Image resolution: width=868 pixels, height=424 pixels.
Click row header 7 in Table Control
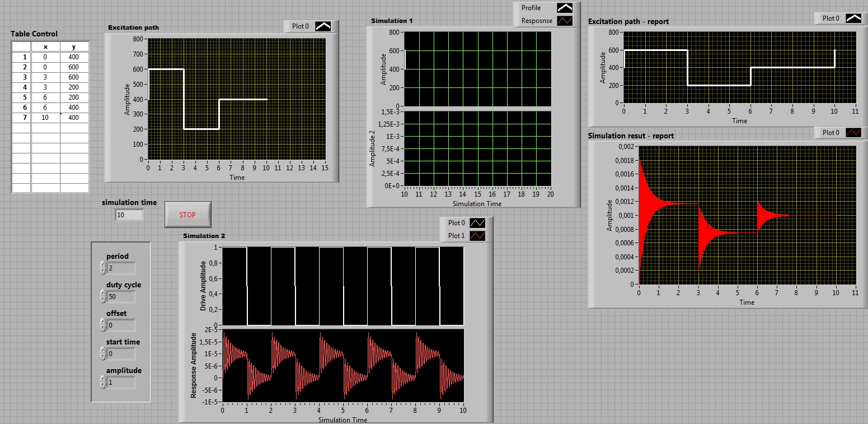[22, 118]
